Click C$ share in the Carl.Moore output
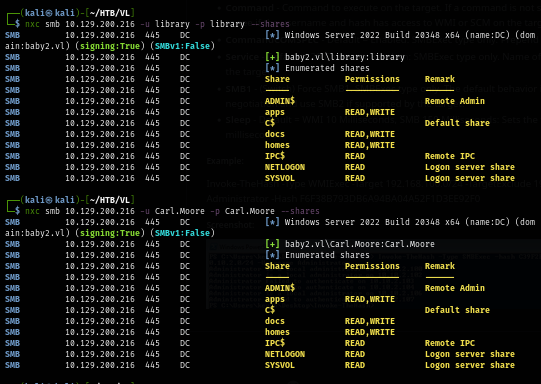Viewport: 541px width, 384px height. 270,310
